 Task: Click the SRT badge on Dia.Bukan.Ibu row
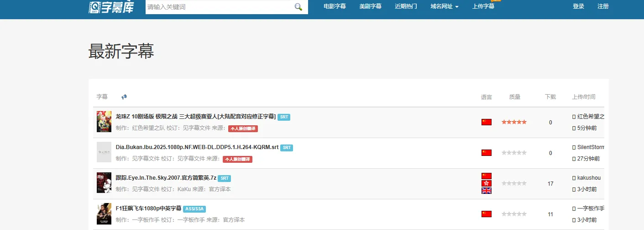(286, 148)
